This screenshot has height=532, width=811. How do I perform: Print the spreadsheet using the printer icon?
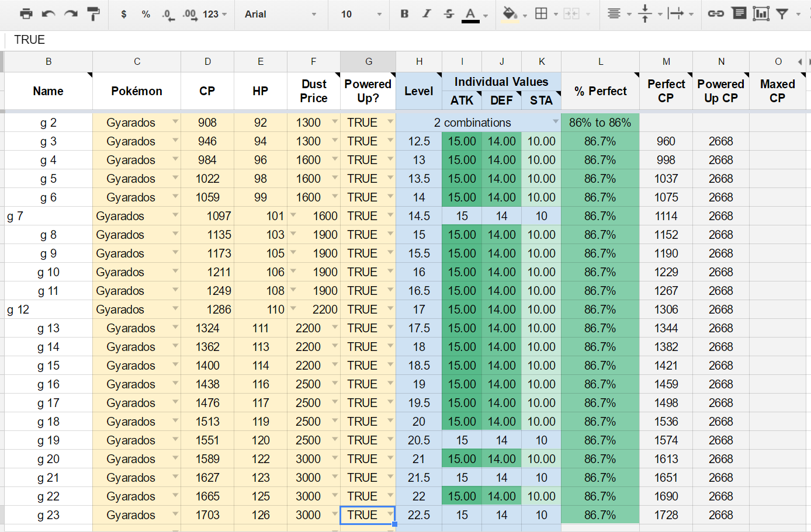26,14
